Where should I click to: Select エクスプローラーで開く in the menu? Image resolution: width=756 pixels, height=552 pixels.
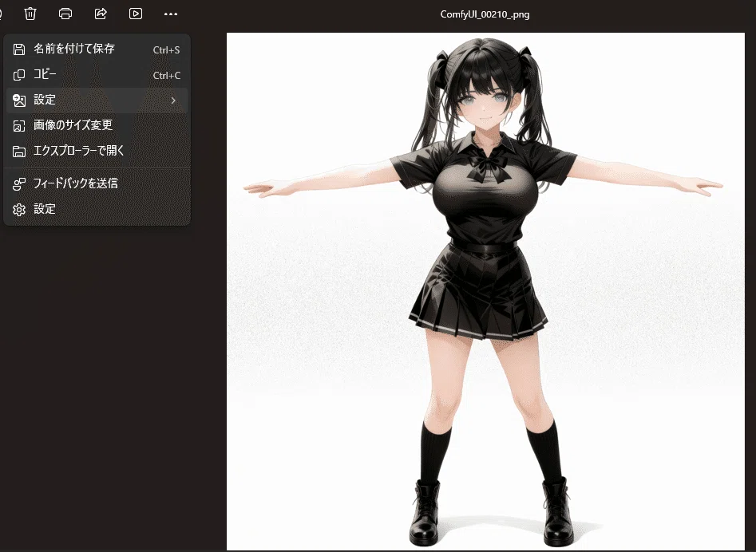coord(97,152)
